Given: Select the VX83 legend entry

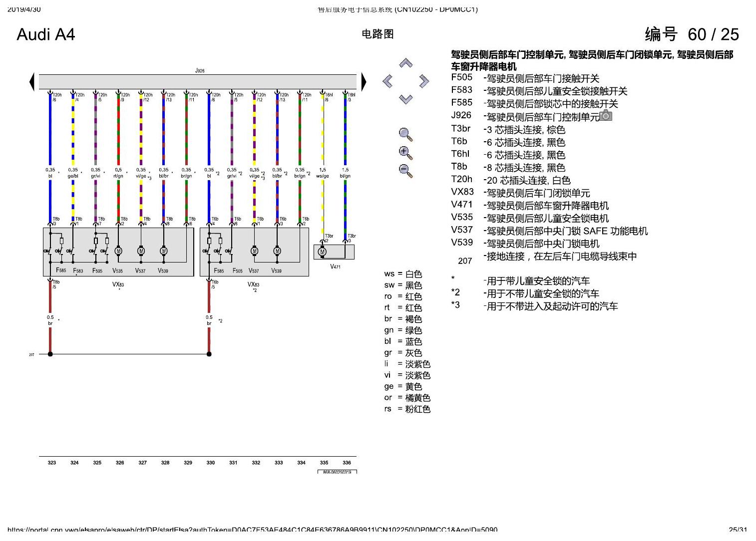Looking at the screenshot, I should click(521, 193).
